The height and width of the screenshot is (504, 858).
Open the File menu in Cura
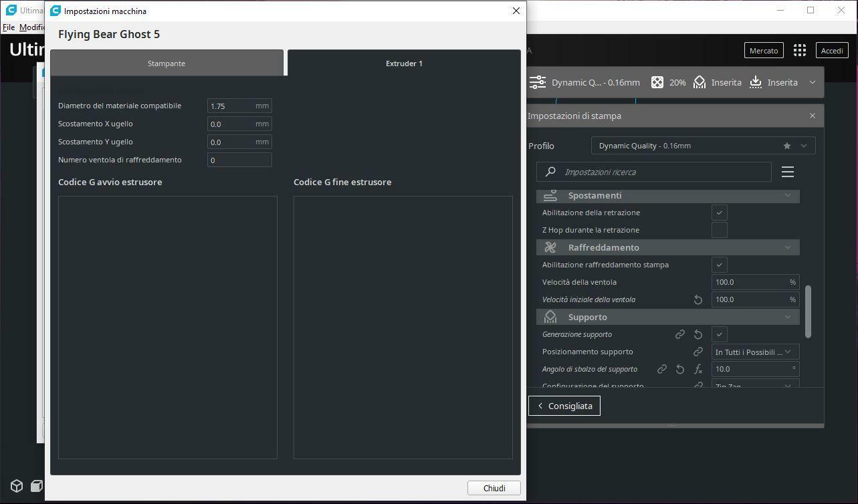[9, 27]
